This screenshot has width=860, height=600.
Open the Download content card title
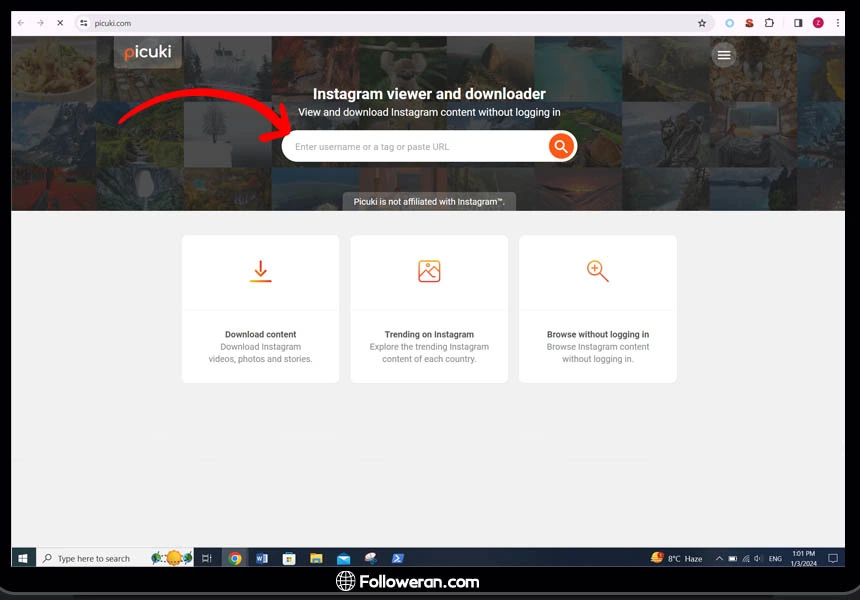260,335
